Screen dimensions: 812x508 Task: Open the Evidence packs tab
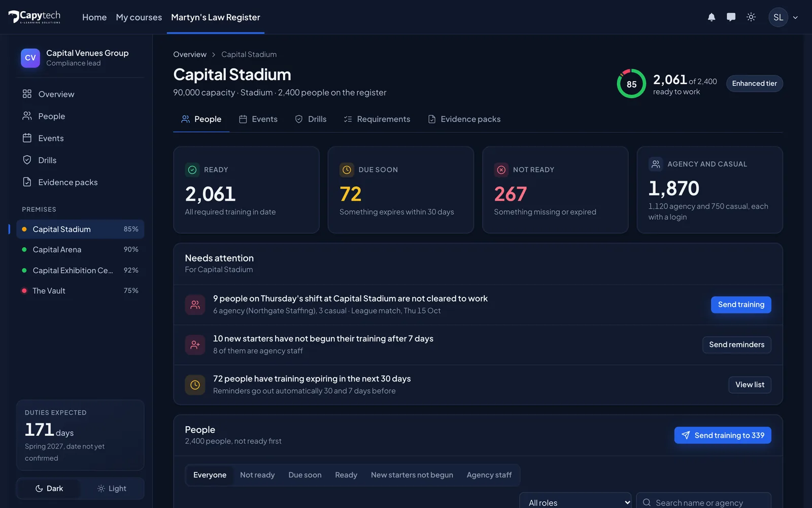click(464, 119)
